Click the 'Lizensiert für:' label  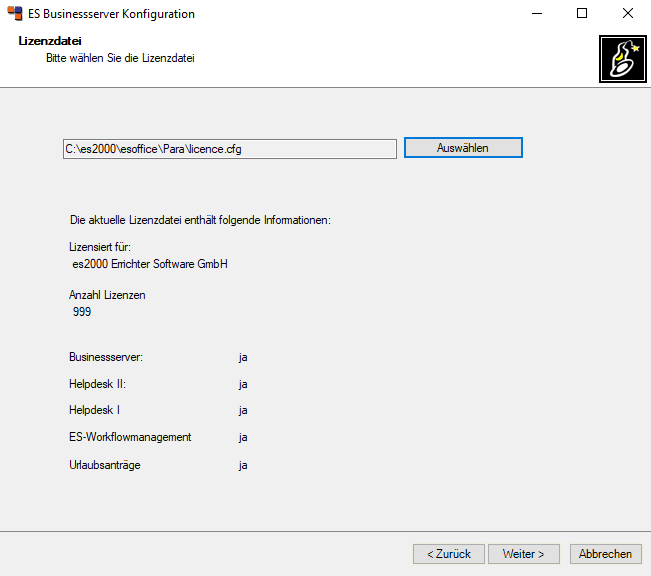[x=100, y=247]
